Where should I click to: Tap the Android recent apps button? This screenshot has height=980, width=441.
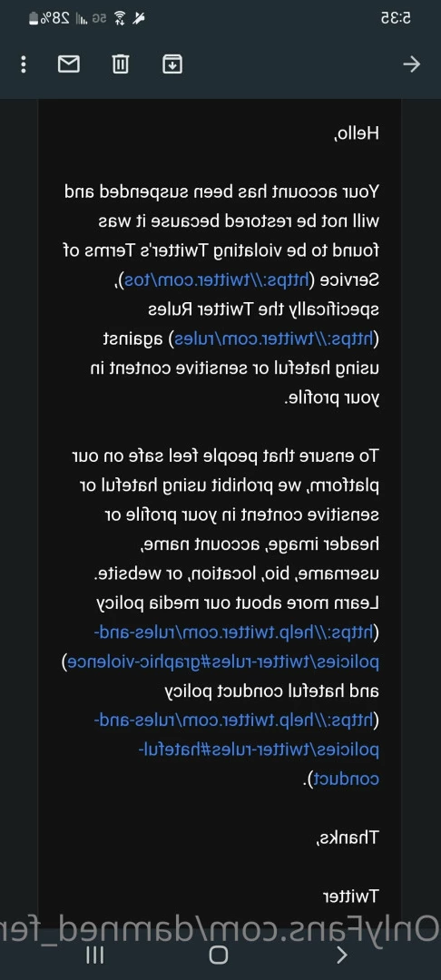[94, 955]
